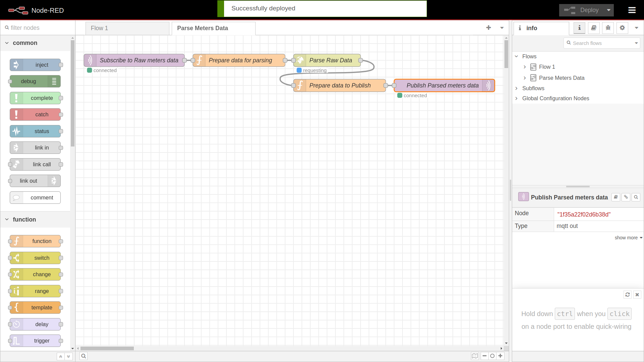Expand the Flow 1 tree item
The height and width of the screenshot is (362, 644).
tap(525, 67)
